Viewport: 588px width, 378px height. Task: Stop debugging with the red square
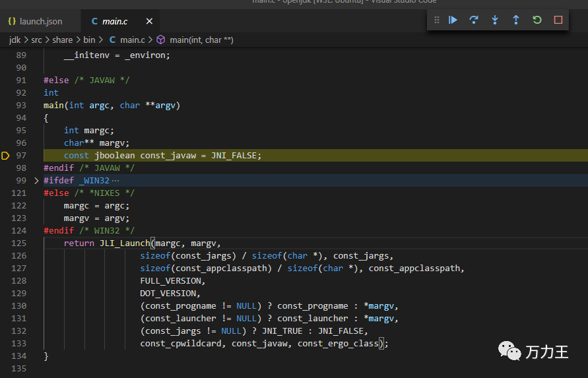(558, 20)
